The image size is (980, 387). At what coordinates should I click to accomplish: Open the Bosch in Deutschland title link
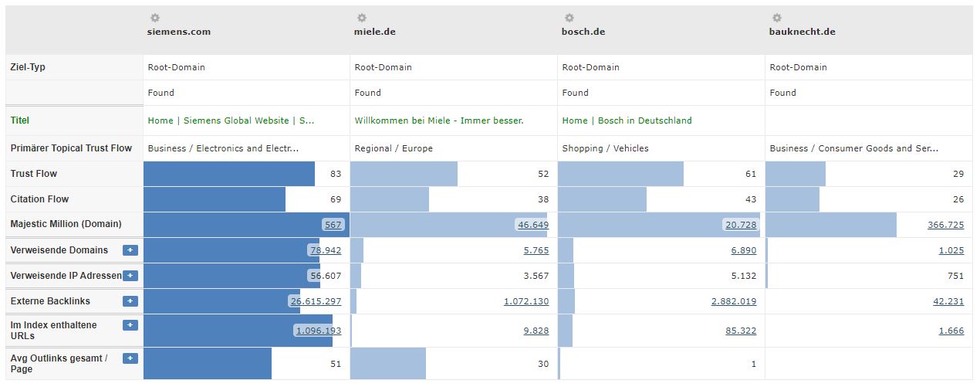point(627,121)
